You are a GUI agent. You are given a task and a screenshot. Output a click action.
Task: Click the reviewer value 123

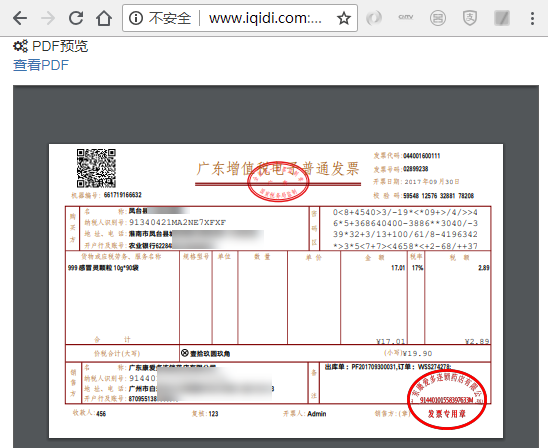213,414
